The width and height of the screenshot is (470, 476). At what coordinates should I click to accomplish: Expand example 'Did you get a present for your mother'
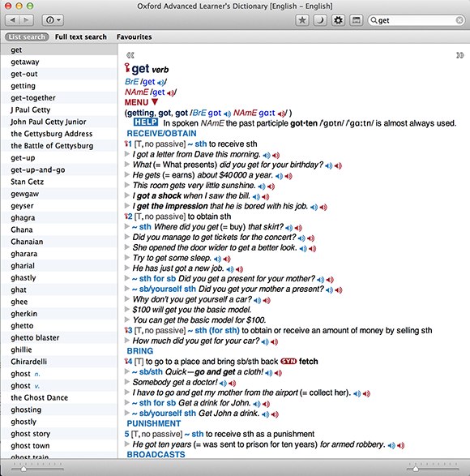point(127,278)
